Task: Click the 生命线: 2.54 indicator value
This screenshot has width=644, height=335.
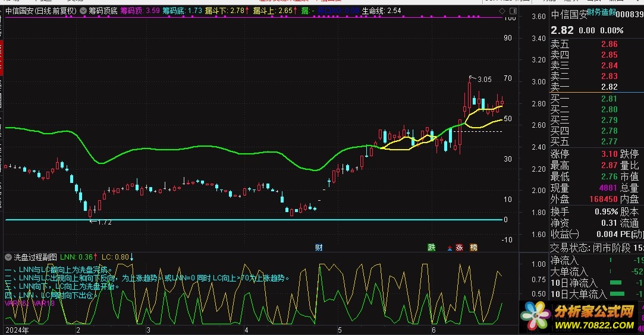Action: [381, 11]
